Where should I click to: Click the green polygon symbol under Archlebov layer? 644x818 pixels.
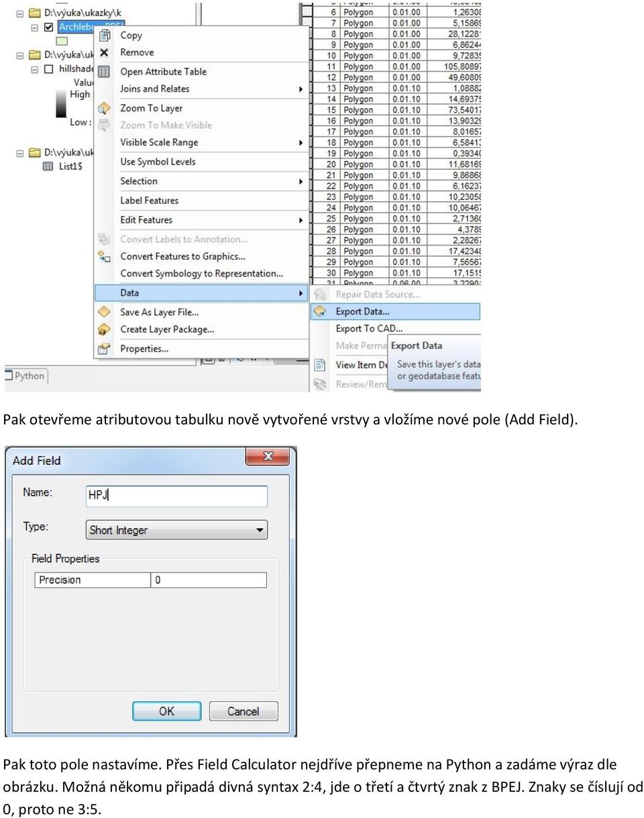62,42
